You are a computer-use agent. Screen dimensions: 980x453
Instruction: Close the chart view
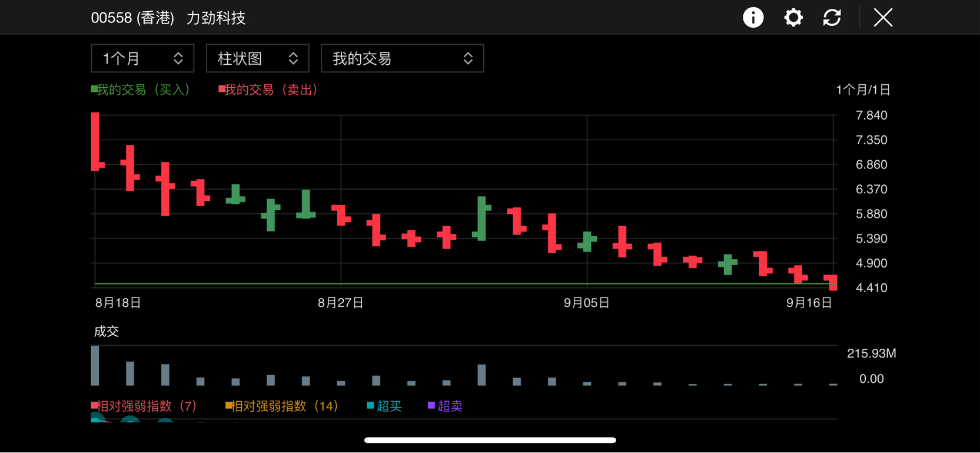pos(883,18)
